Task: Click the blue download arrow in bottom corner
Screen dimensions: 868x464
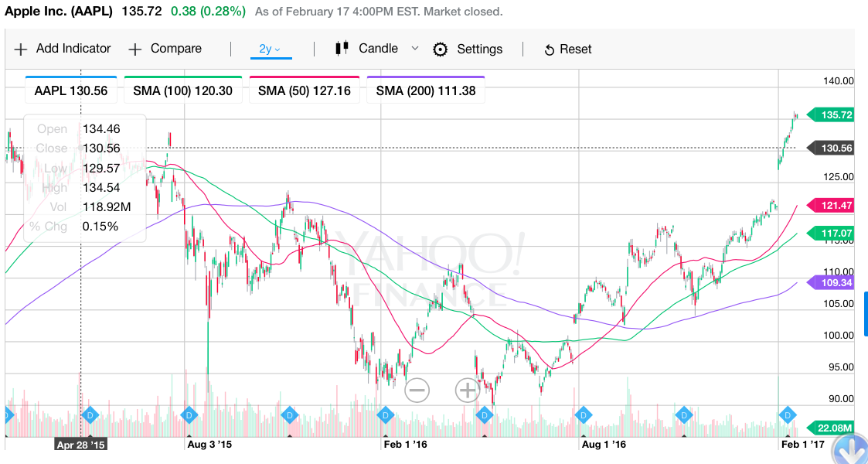Action: coord(849,449)
